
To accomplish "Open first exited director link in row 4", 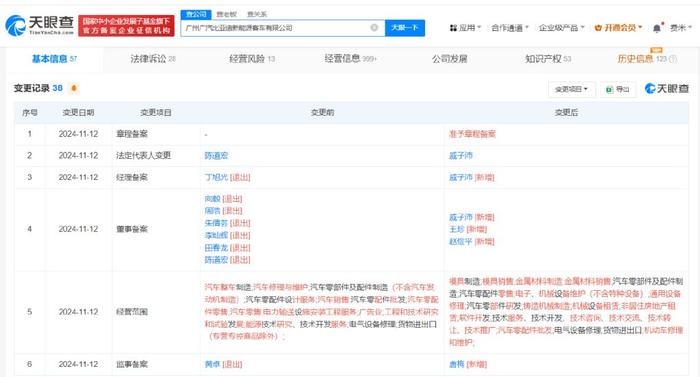I will [212, 199].
